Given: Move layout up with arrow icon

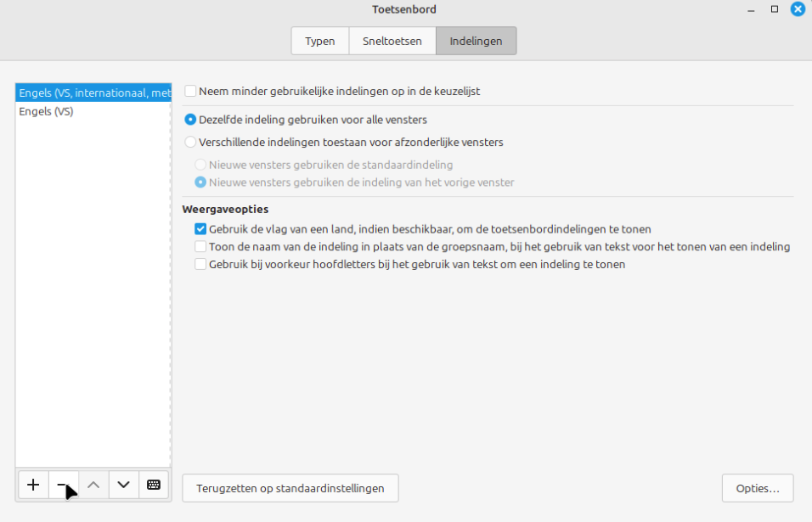Looking at the screenshot, I should [x=93, y=485].
